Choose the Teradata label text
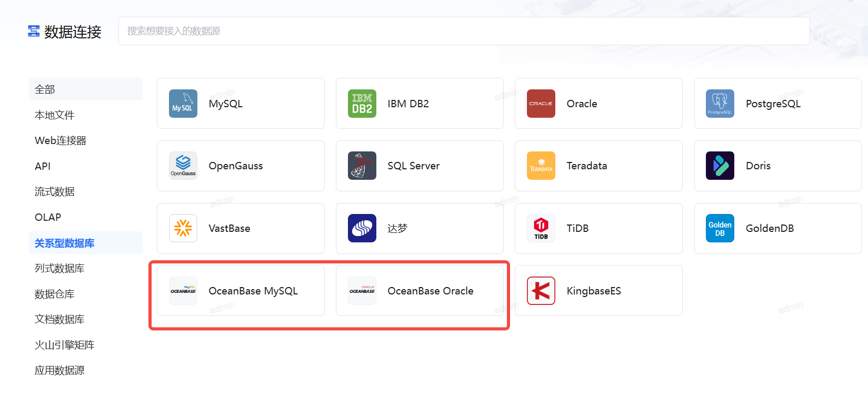The width and height of the screenshot is (868, 398). tap(587, 166)
